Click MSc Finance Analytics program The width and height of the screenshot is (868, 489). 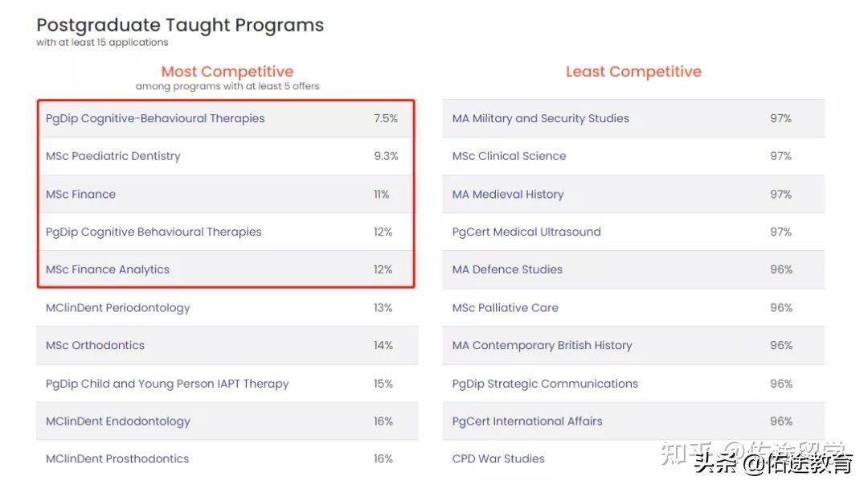108,269
